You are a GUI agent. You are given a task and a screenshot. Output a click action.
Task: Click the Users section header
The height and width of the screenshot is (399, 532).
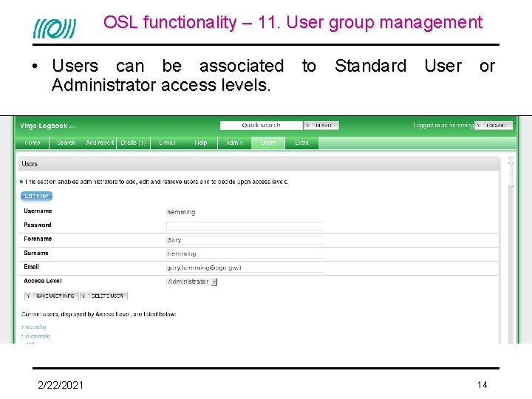(259, 164)
